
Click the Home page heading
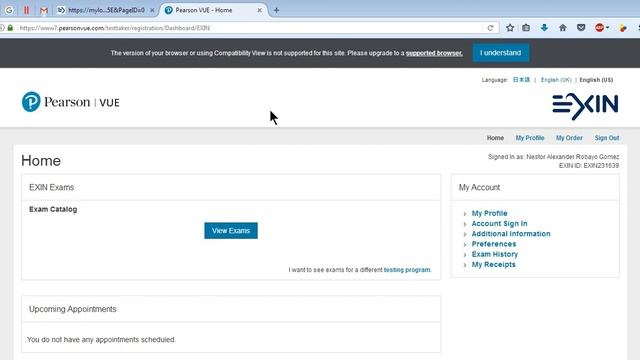[x=41, y=160]
